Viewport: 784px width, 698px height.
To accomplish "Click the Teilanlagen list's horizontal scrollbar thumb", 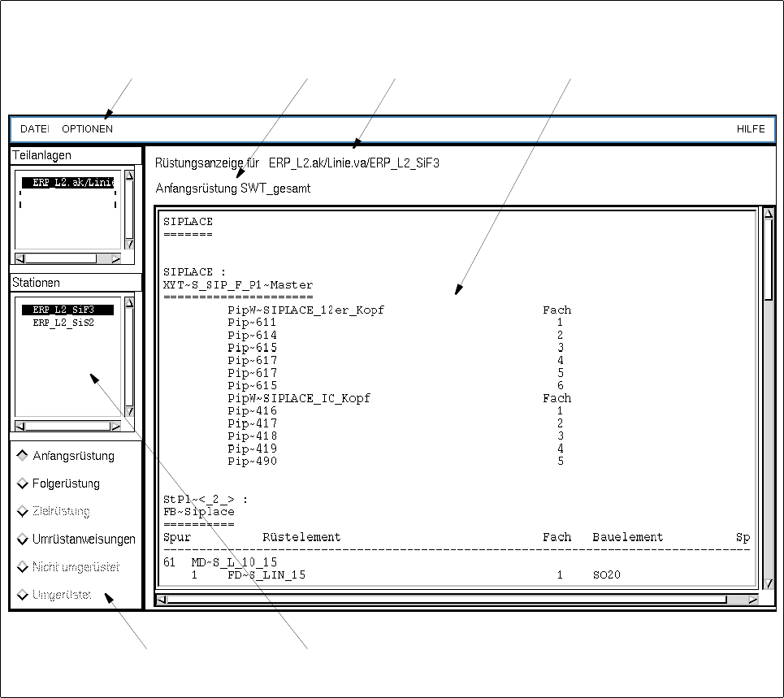I will click(61, 258).
